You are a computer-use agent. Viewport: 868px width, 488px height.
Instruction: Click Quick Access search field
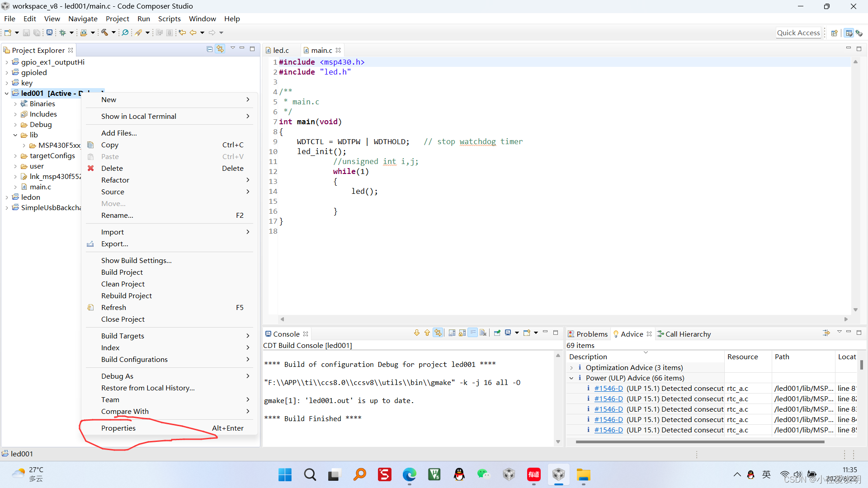coord(798,33)
